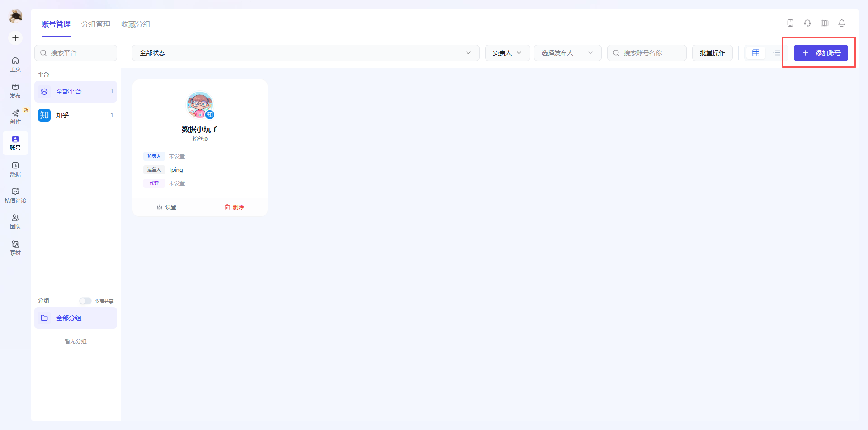The image size is (868, 430).
Task: Open the 负责人 filter dropdown
Action: click(x=507, y=53)
